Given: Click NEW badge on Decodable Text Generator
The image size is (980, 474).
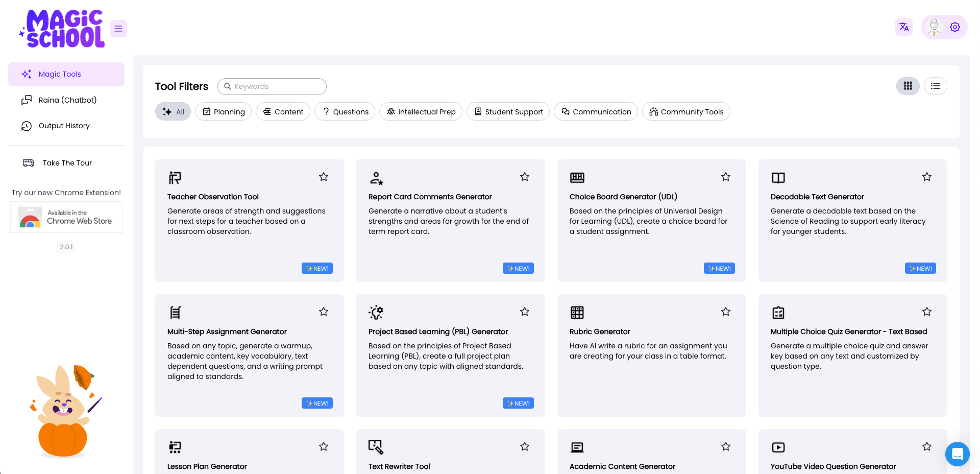Looking at the screenshot, I should 920,268.
